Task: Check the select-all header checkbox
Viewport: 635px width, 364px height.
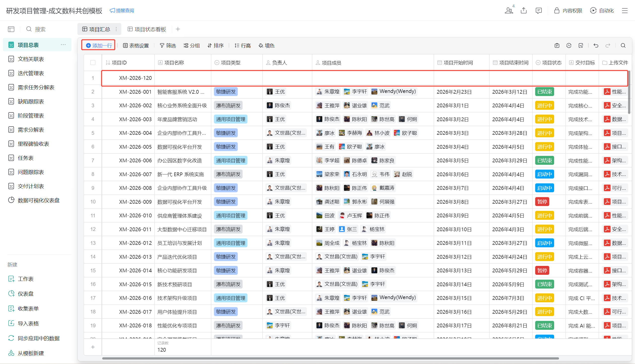Action: point(93,63)
